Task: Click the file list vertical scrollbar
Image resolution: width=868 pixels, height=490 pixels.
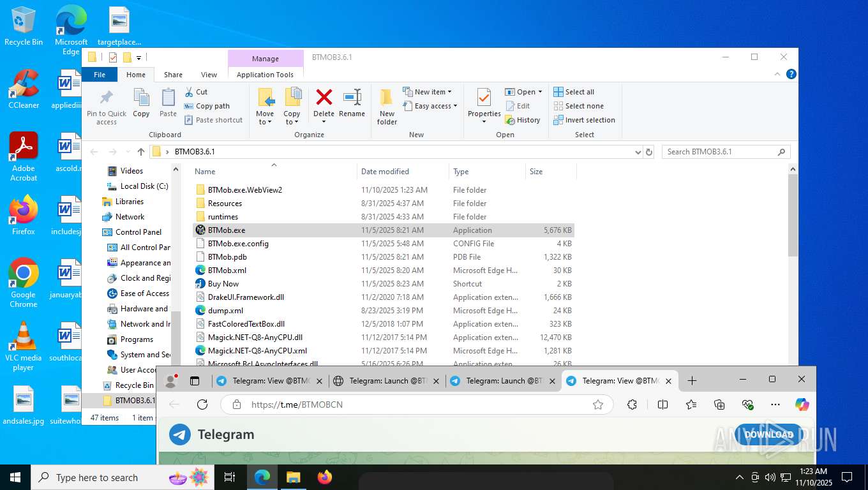Action: [x=793, y=216]
